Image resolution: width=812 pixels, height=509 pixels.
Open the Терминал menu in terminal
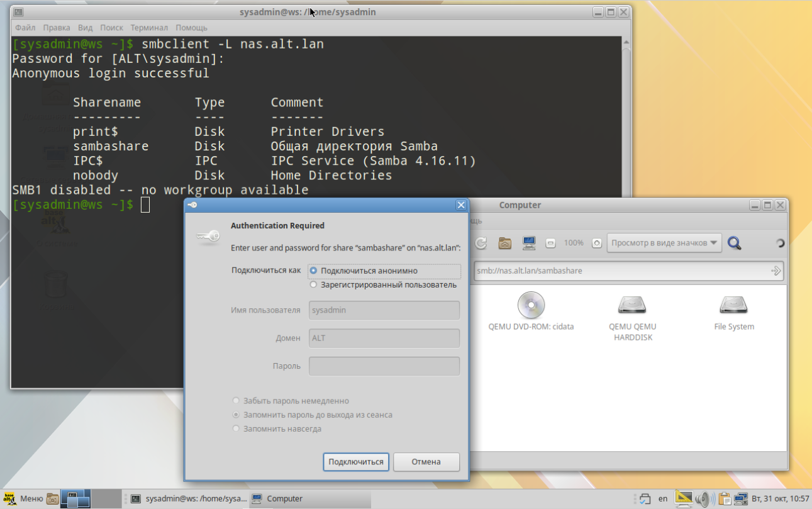tap(149, 28)
